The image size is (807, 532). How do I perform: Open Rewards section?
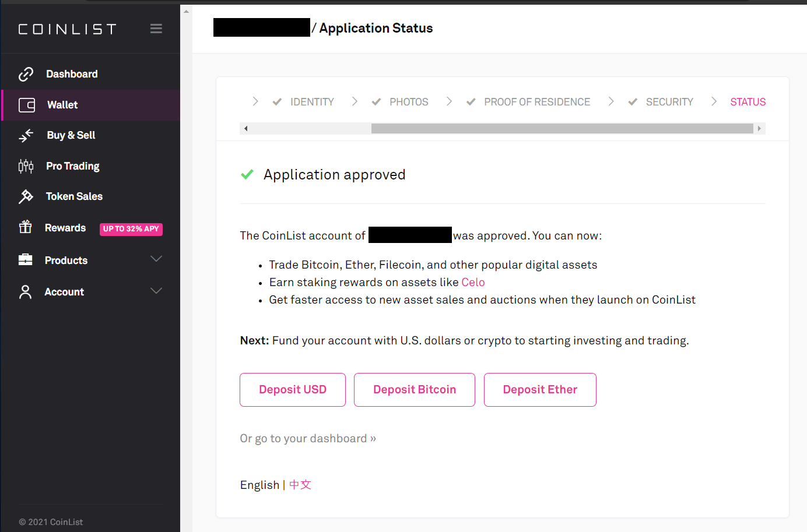point(65,228)
